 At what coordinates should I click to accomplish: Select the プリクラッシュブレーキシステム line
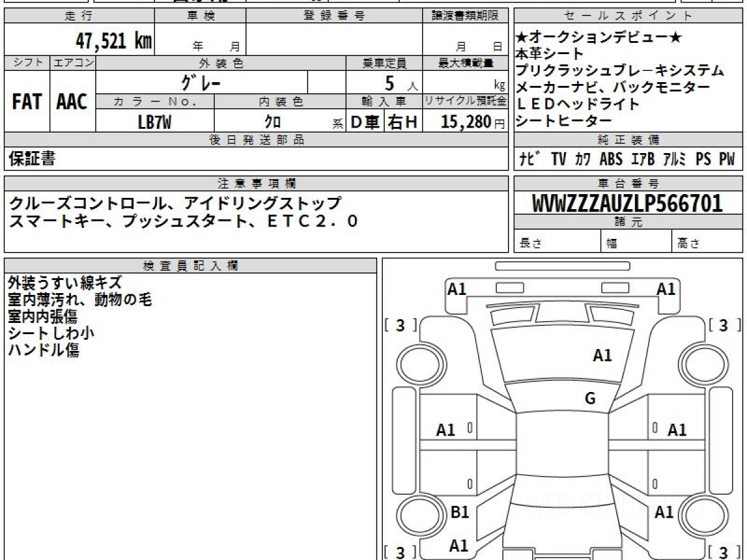point(621,71)
